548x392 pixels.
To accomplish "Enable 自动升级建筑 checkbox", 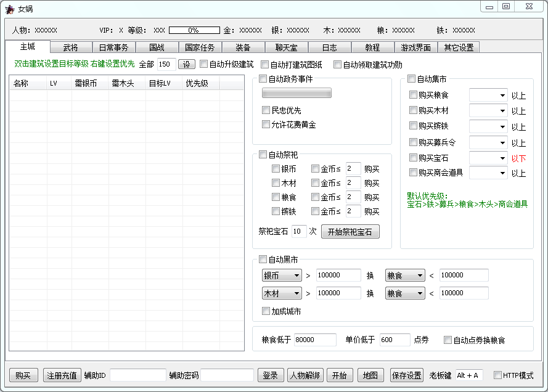I will tap(204, 64).
